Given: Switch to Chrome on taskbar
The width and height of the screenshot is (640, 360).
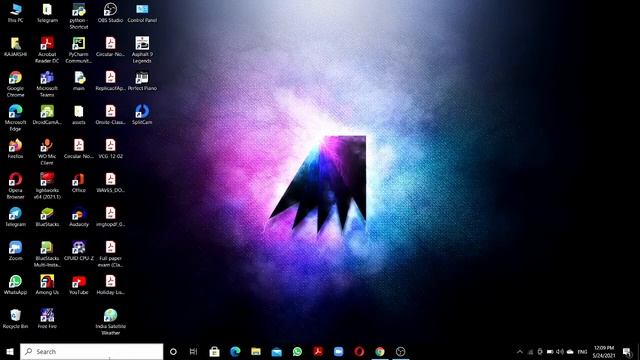Looking at the screenshot, I should tap(380, 351).
